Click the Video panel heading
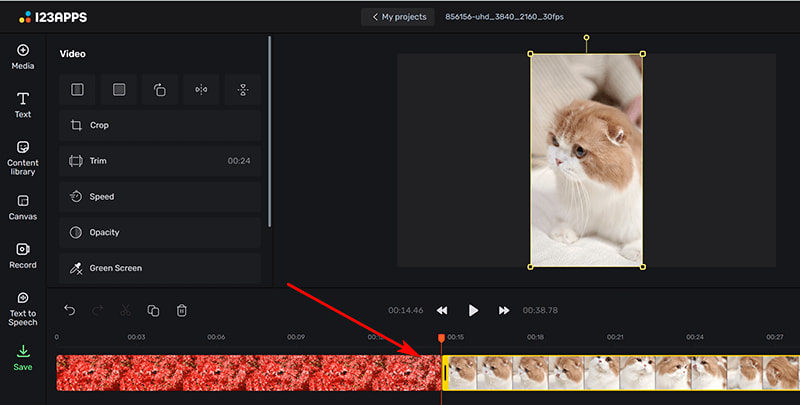Viewport: 800px width, 405px height. pyautogui.click(x=72, y=54)
